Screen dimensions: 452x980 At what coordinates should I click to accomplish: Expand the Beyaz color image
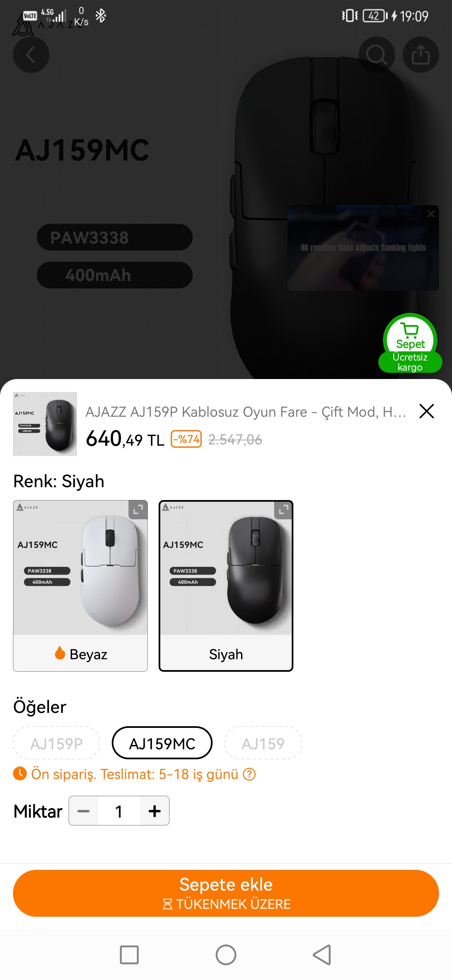point(138,510)
